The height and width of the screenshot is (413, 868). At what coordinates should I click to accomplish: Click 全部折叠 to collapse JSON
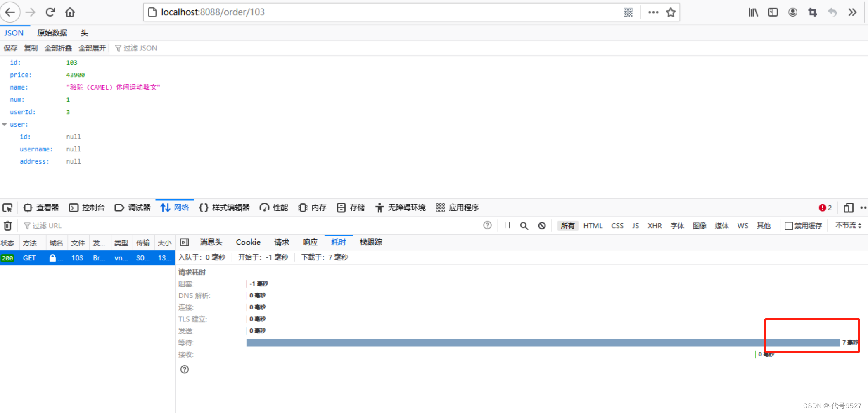(58, 48)
